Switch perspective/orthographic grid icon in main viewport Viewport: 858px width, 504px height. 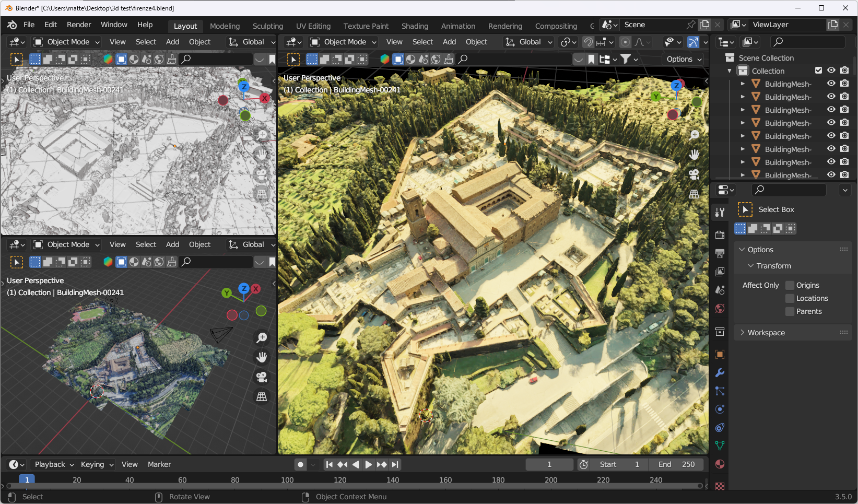click(x=694, y=194)
